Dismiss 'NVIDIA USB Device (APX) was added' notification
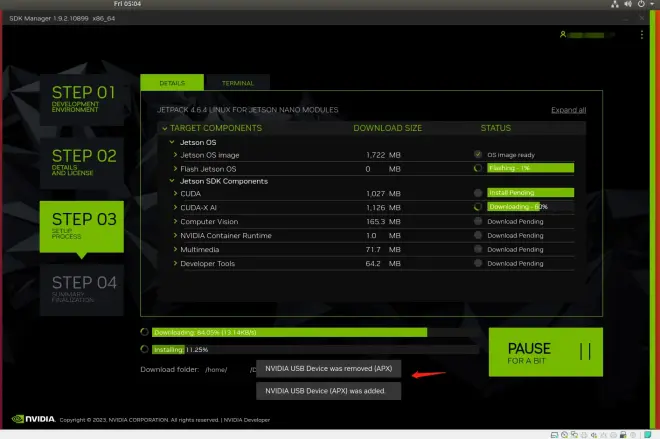Screen dimensions: 660x439 [328, 391]
